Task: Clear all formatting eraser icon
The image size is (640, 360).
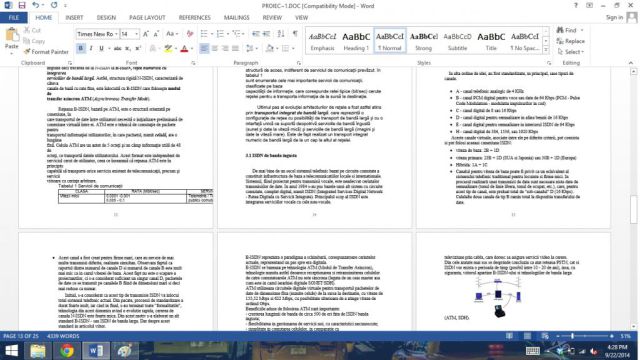Action: pyautogui.click(x=190, y=34)
